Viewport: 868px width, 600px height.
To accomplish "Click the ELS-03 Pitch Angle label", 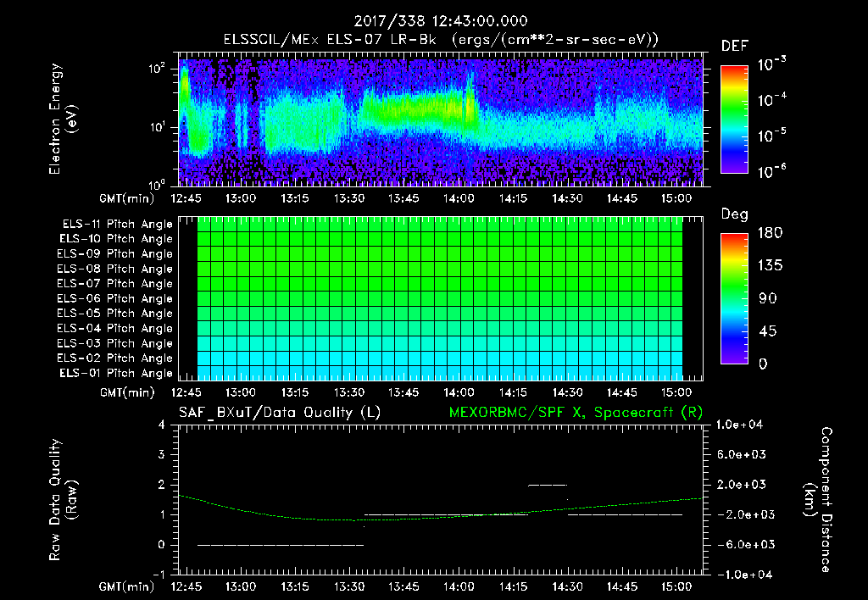I will [x=115, y=343].
